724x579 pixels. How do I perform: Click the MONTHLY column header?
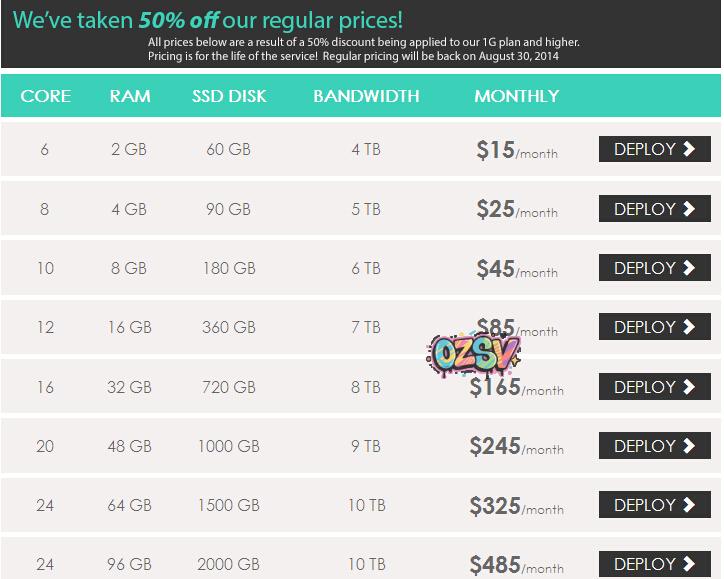516,97
